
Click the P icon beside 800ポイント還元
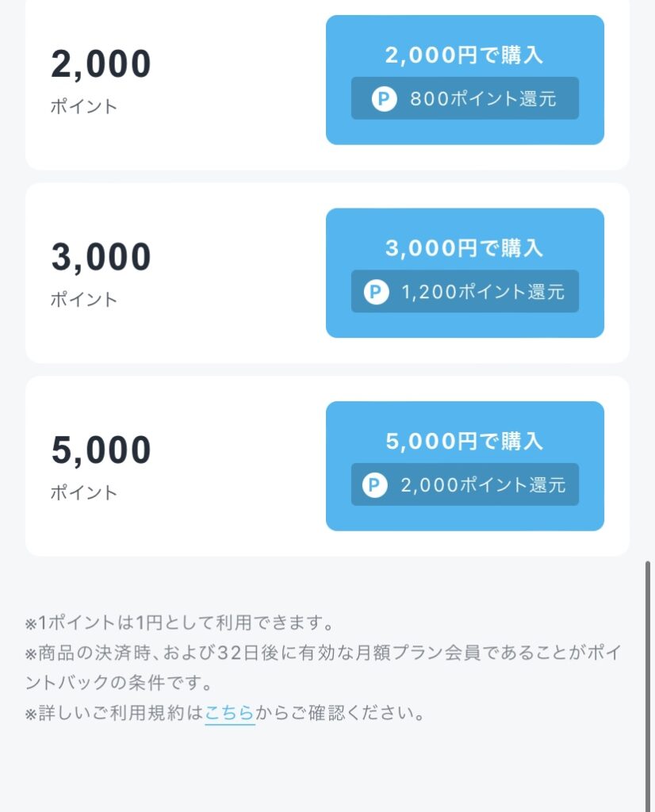click(x=384, y=98)
